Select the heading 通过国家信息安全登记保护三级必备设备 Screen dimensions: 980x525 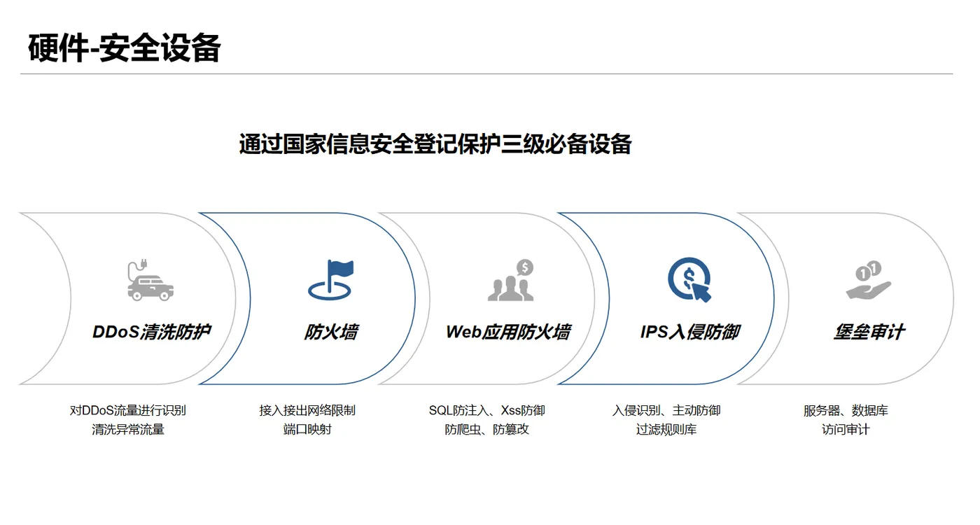(435, 143)
